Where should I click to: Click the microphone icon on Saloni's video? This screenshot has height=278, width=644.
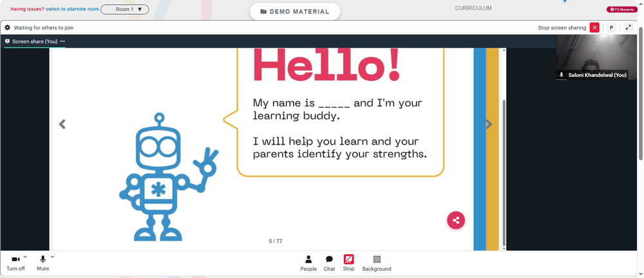[562, 75]
